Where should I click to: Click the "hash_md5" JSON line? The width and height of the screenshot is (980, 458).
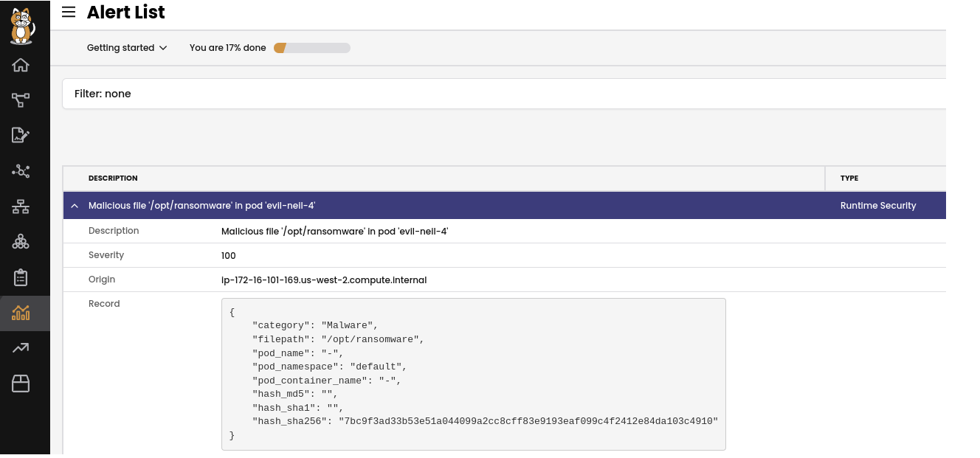coord(295,395)
